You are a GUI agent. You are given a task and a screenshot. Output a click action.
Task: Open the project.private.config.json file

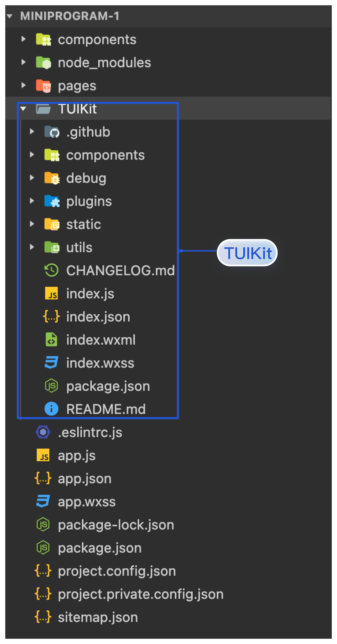[x=141, y=595]
